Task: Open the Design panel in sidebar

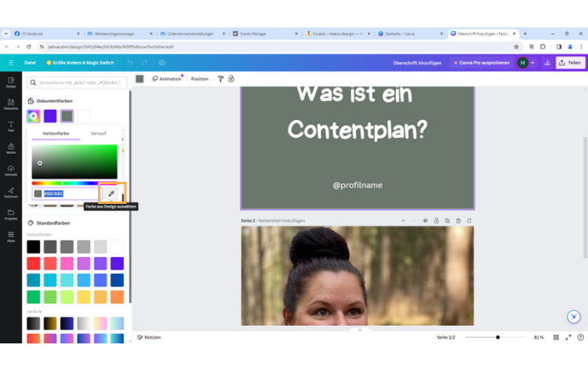Action: pos(11,82)
